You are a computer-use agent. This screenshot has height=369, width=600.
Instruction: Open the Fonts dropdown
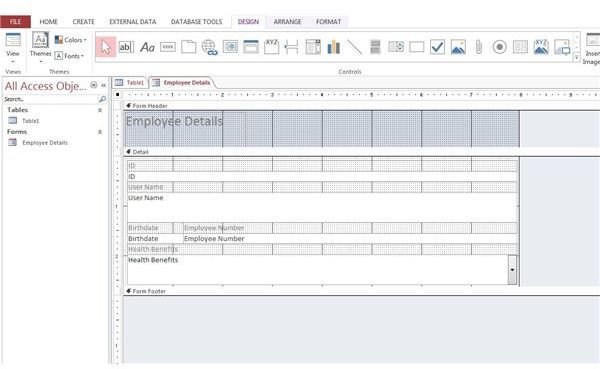tap(69, 56)
